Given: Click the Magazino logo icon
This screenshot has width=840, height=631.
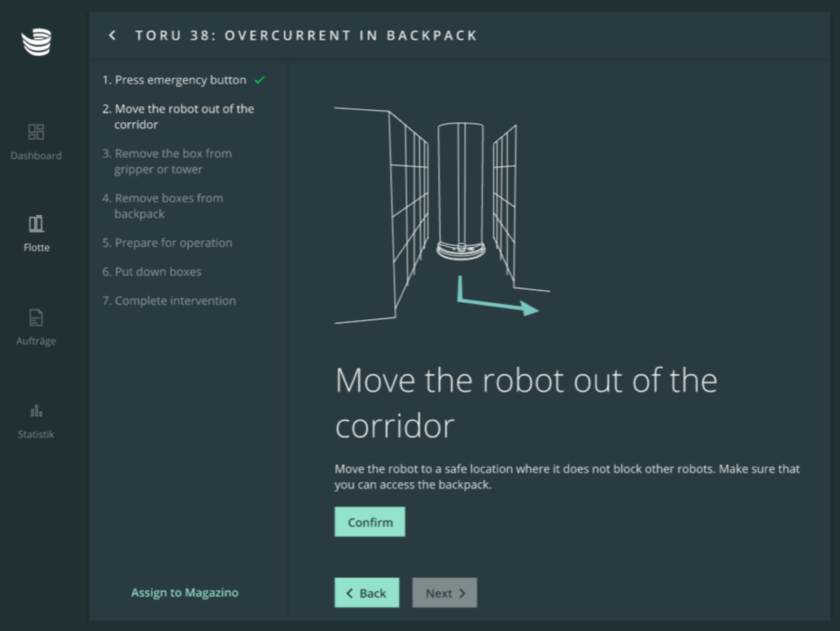Looking at the screenshot, I should 36,42.
